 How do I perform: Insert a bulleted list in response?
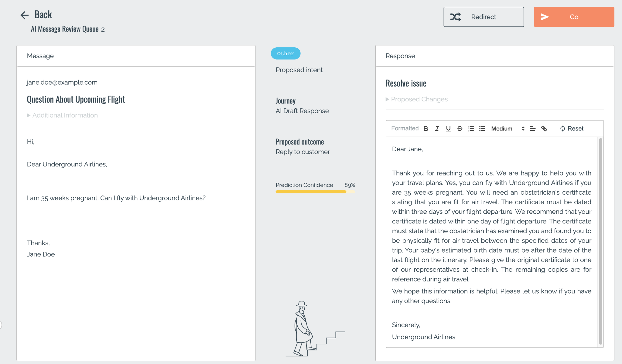pos(482,128)
